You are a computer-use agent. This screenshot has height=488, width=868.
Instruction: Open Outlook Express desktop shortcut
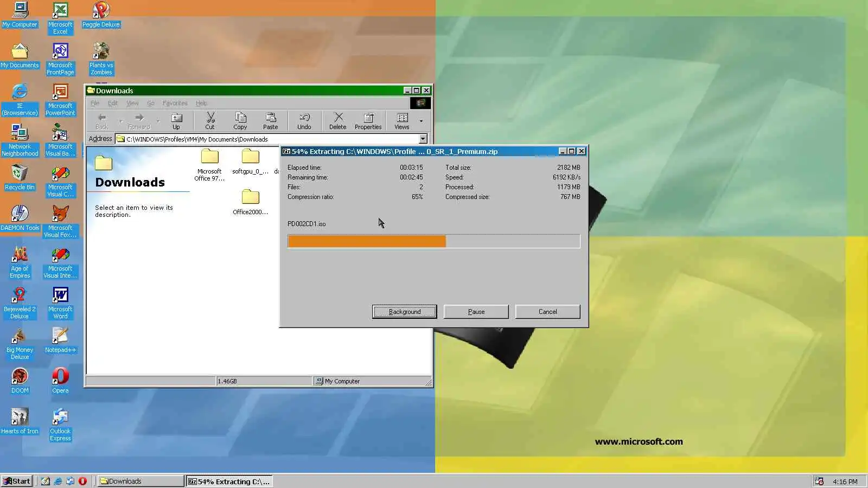tap(60, 425)
